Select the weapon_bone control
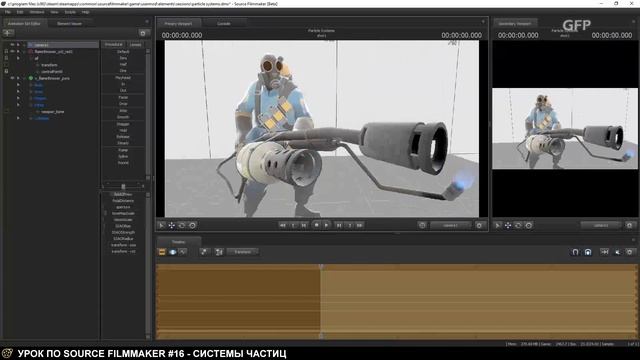This screenshot has height=360, width=640. pos(53,112)
